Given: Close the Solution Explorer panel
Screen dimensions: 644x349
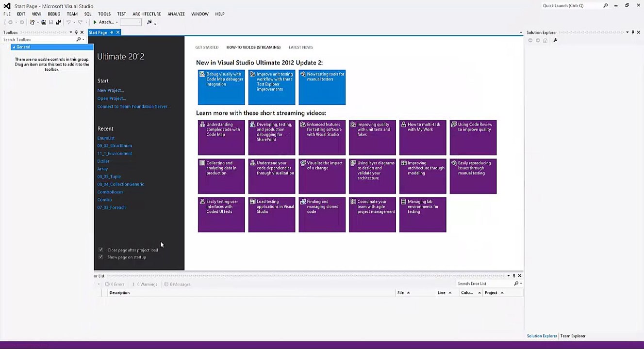Looking at the screenshot, I should pyautogui.click(x=639, y=32).
